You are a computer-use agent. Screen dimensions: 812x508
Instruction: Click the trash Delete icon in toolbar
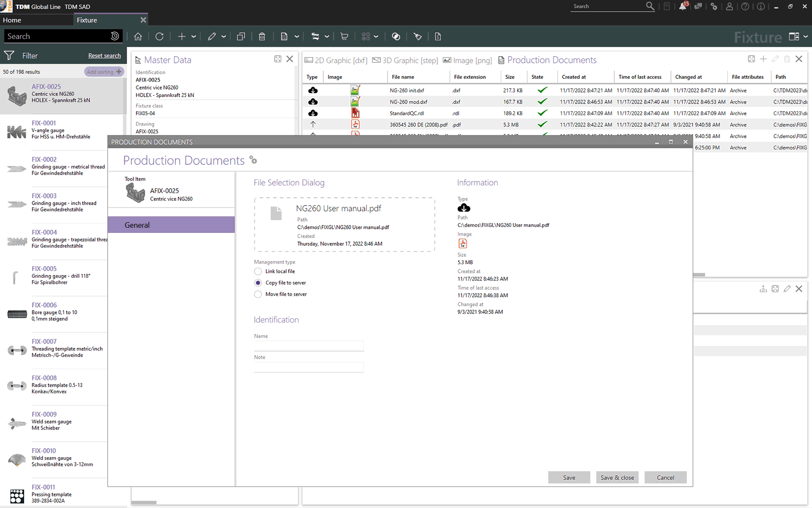pyautogui.click(x=261, y=36)
